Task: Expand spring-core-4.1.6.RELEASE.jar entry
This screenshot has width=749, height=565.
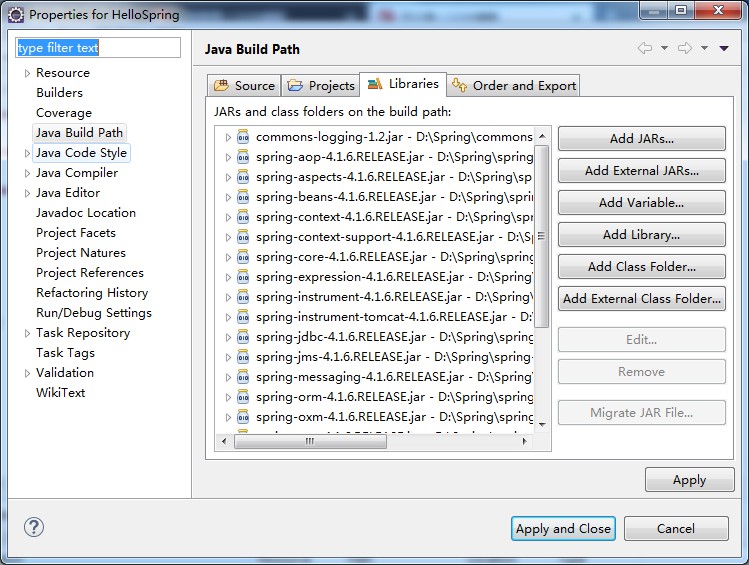Action: (x=228, y=257)
